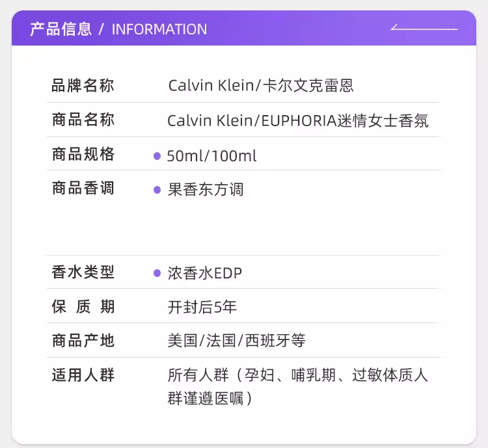Click the INFORMATION header text
Screen dimensions: 488x448
pos(159,29)
